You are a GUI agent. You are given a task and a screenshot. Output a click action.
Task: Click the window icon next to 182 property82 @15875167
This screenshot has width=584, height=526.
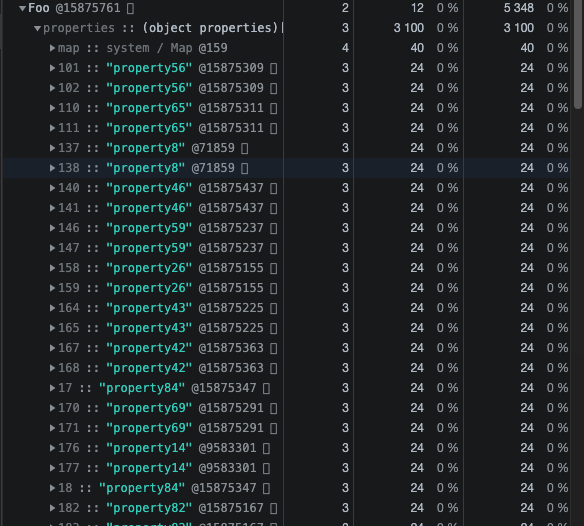coord(273,508)
